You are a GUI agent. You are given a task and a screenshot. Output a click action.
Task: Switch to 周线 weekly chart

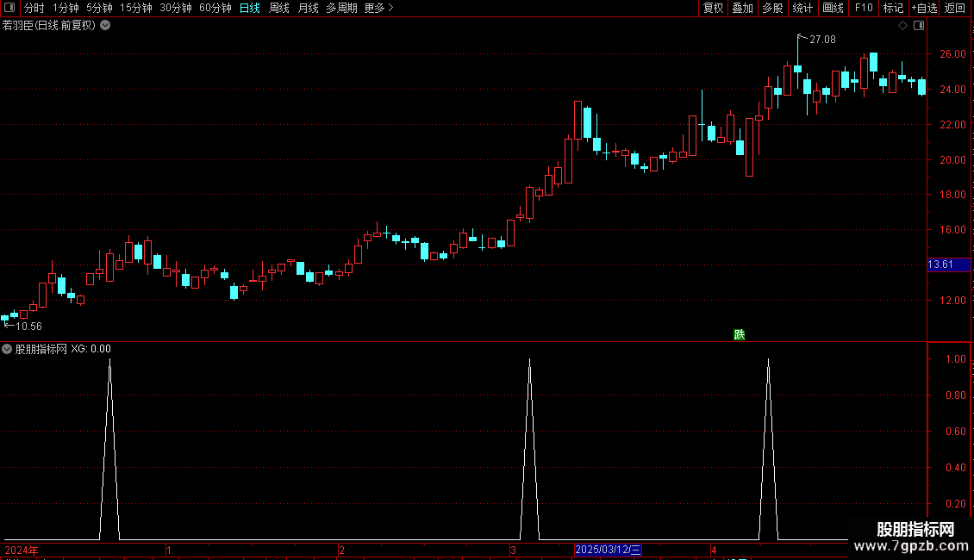[x=279, y=8]
